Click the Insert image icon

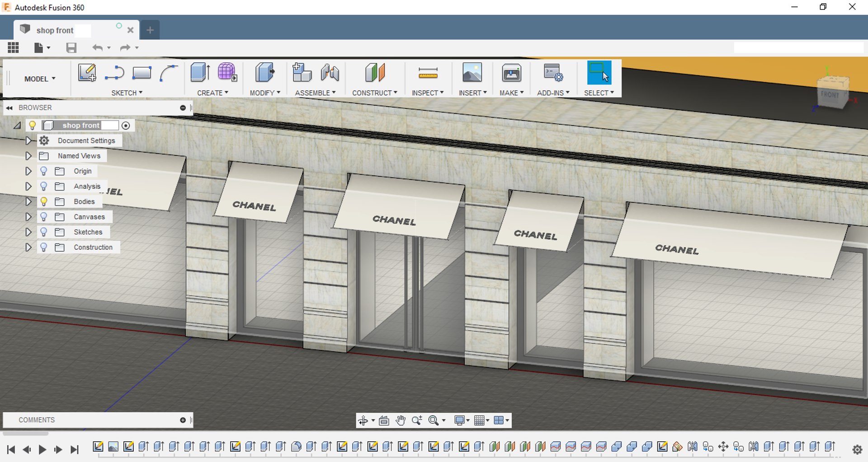pos(472,72)
